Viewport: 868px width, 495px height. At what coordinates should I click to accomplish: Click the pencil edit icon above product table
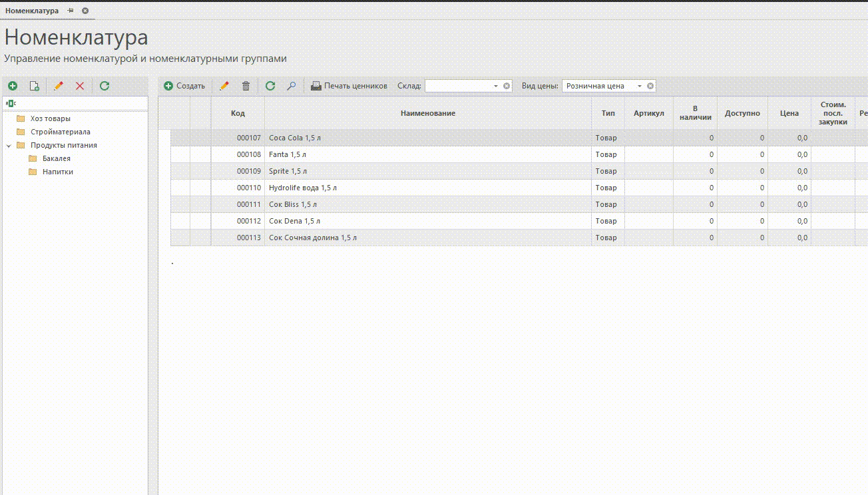pos(224,86)
